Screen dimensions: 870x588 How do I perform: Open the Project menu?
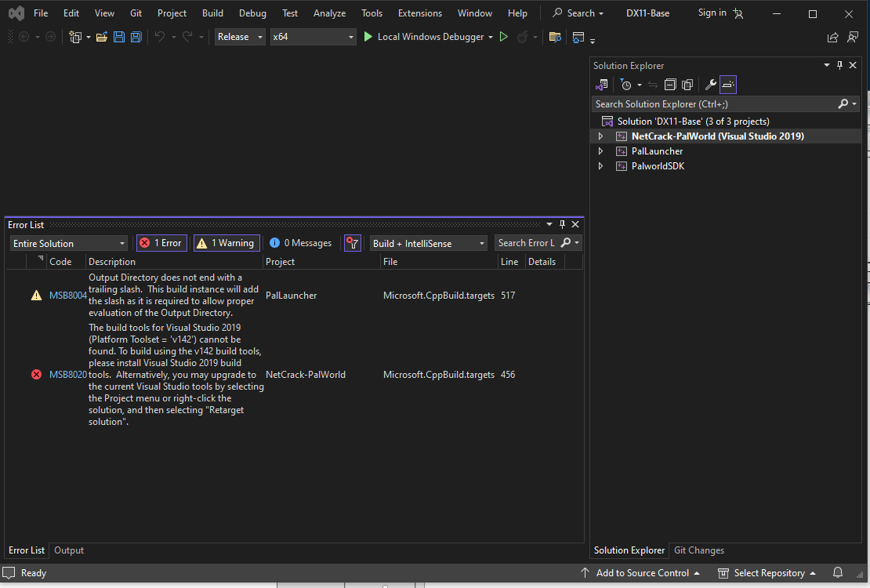click(x=172, y=13)
